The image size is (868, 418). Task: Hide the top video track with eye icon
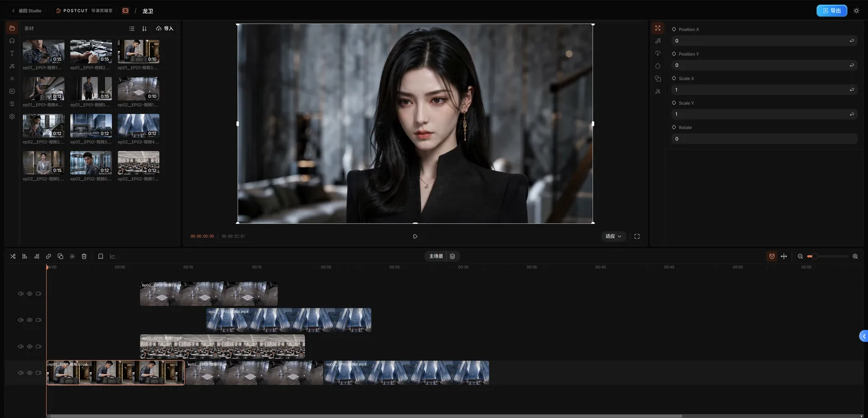(x=30, y=294)
